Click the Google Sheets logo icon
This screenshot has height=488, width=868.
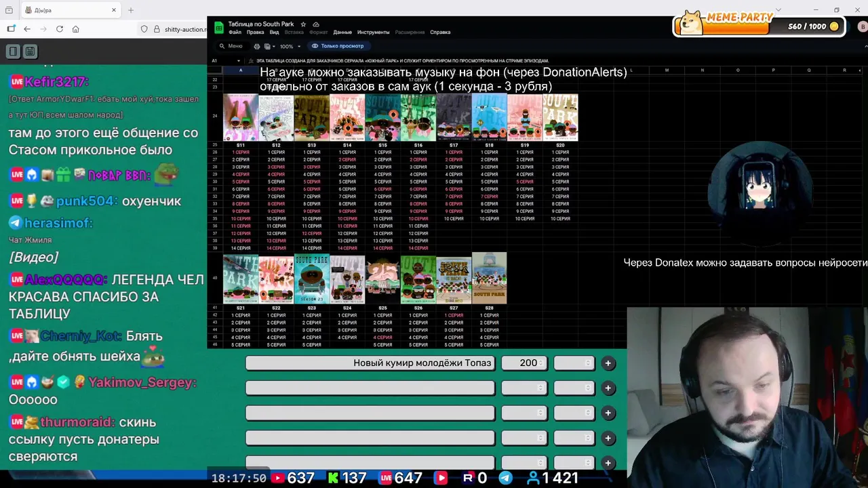coord(219,27)
